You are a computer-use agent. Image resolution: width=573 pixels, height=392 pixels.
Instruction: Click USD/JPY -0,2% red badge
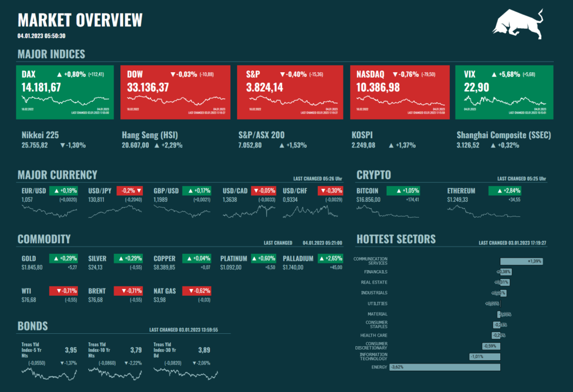[x=130, y=191]
